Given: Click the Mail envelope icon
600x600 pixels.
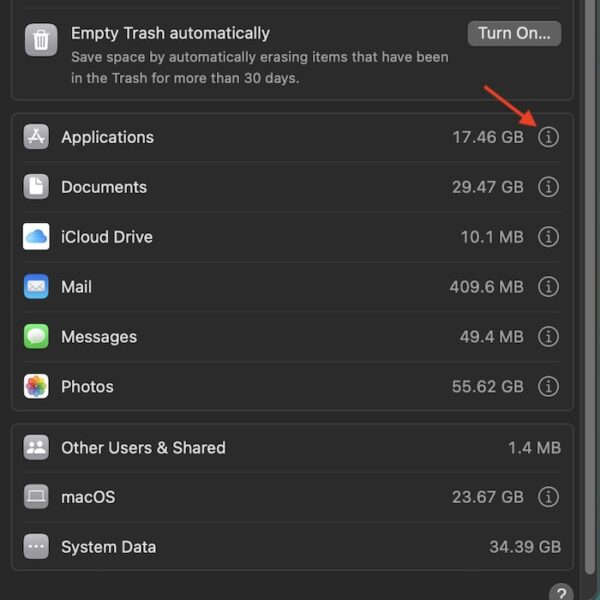Looking at the screenshot, I should click(36, 287).
